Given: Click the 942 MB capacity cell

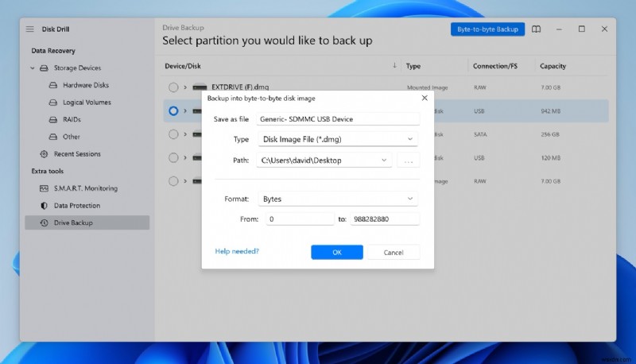Looking at the screenshot, I should (550, 111).
